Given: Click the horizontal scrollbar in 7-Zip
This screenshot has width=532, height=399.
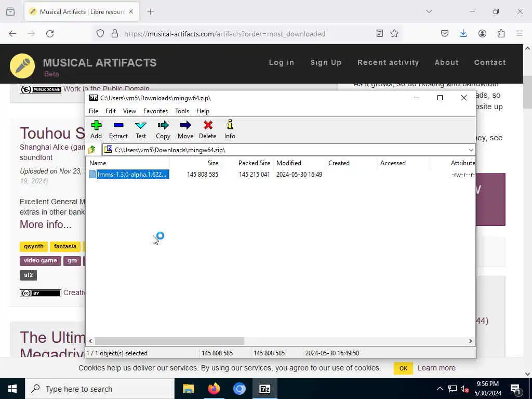Looking at the screenshot, I should pyautogui.click(x=169, y=341).
